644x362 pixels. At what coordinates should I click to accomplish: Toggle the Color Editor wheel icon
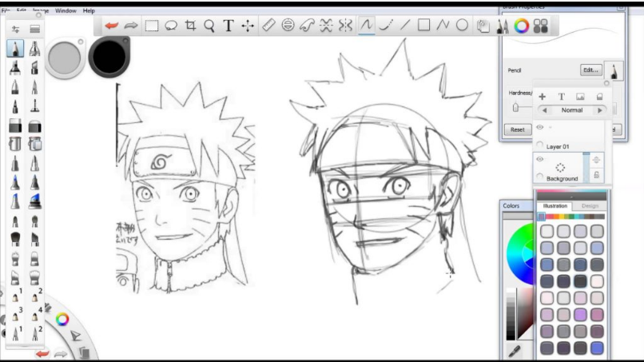coord(522,26)
